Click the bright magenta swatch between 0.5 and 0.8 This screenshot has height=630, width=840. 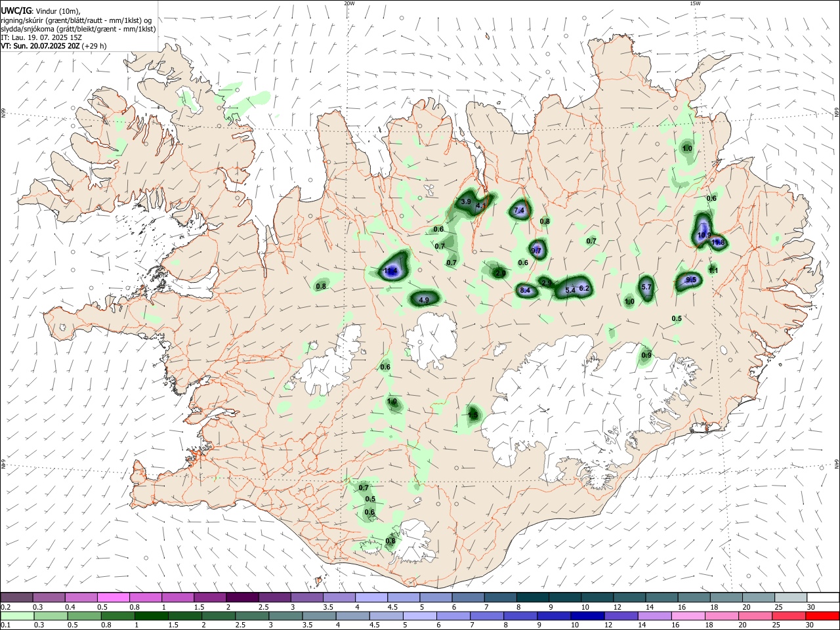114,597
